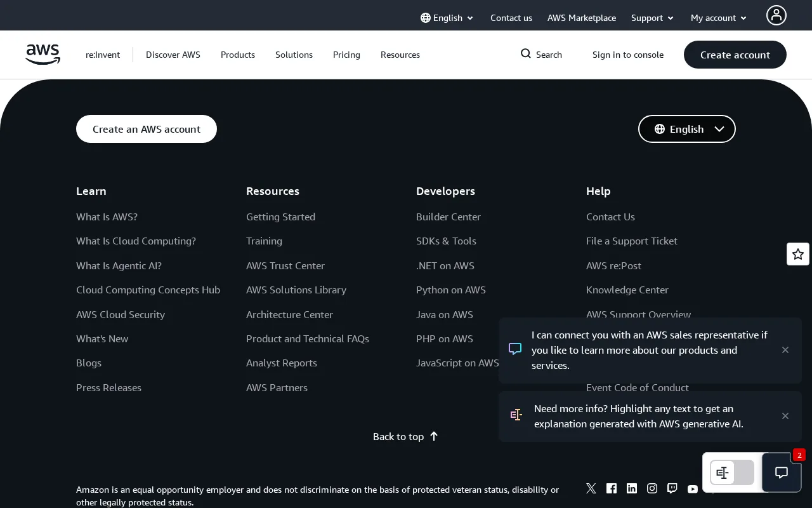Viewport: 812px width, 508px height.
Task: Open the Builder Center link
Action: tap(449, 217)
